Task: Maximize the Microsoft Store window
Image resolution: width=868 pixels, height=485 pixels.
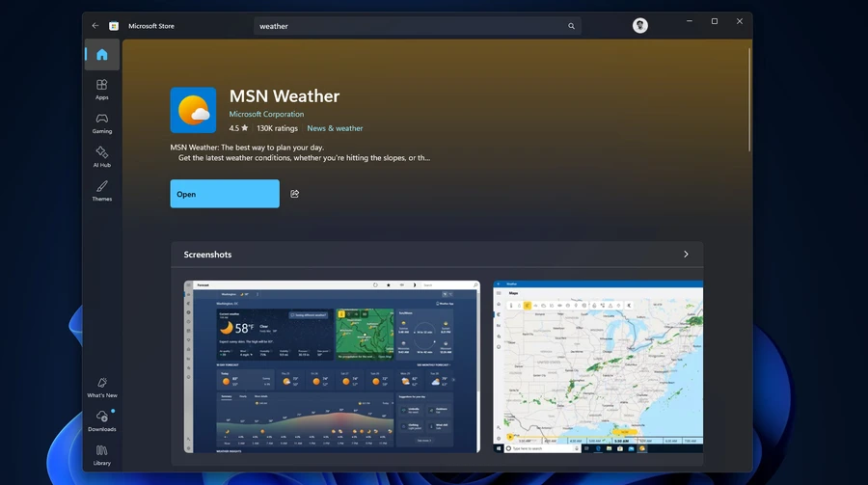Action: tap(714, 21)
